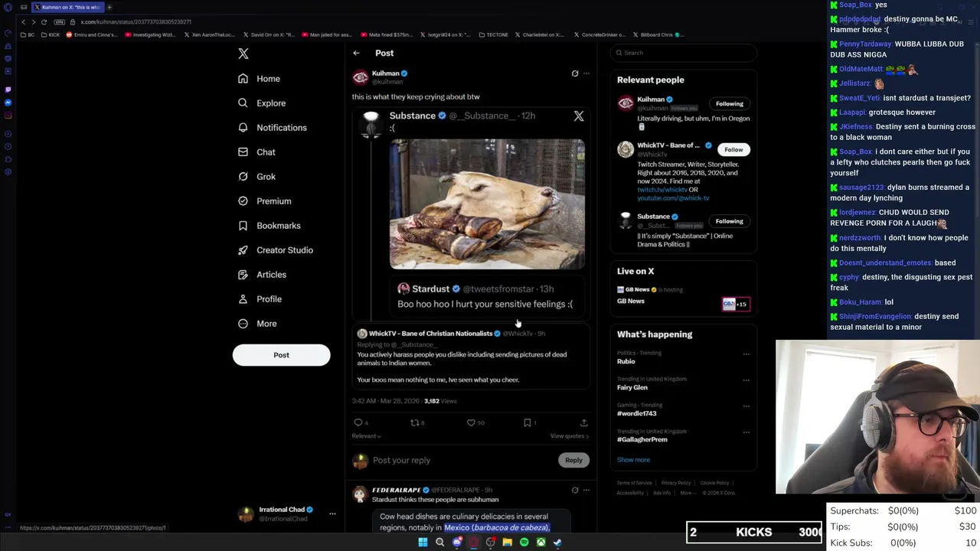Click share icon under main post

tap(583, 422)
